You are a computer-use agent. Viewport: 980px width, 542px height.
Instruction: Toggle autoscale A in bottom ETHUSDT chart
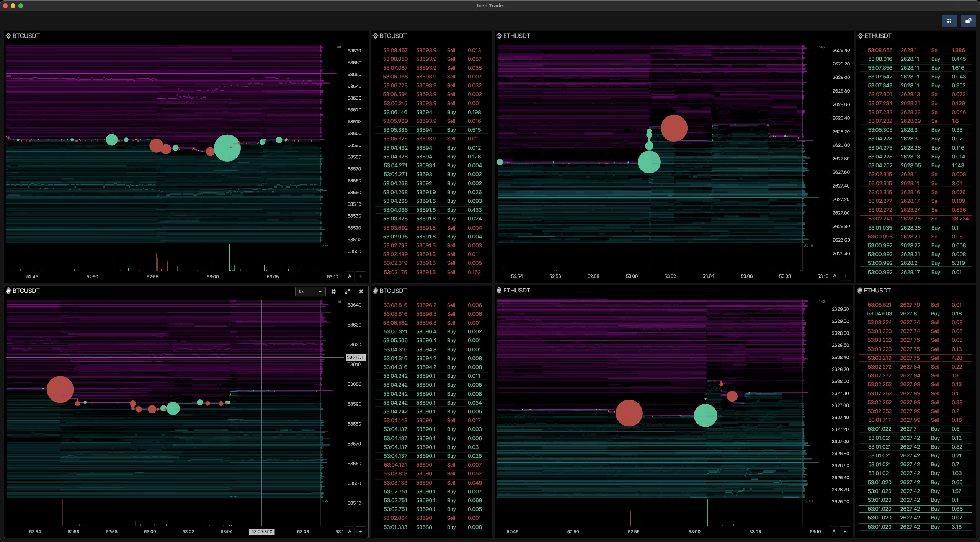click(x=834, y=531)
